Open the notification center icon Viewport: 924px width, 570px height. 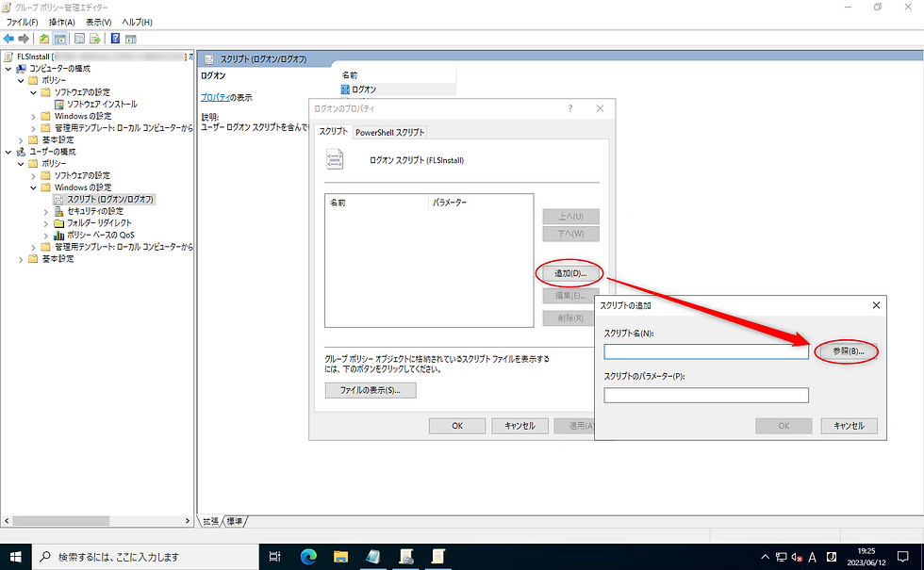(902, 557)
